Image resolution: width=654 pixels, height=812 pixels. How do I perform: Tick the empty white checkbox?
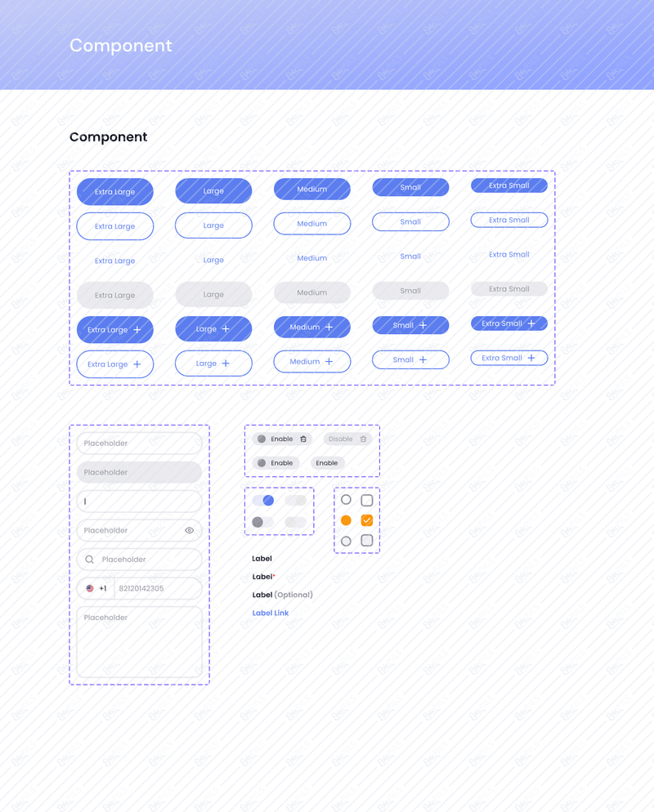[367, 500]
